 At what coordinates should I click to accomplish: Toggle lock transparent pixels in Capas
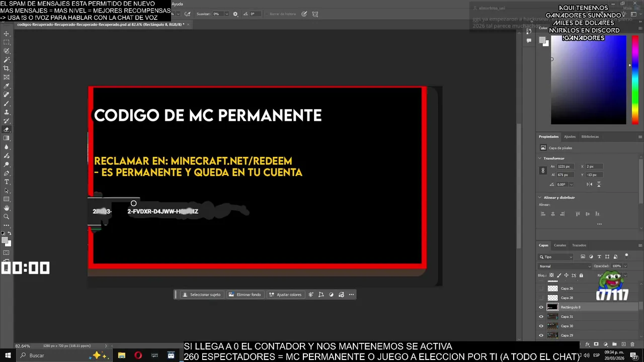pyautogui.click(x=551, y=276)
